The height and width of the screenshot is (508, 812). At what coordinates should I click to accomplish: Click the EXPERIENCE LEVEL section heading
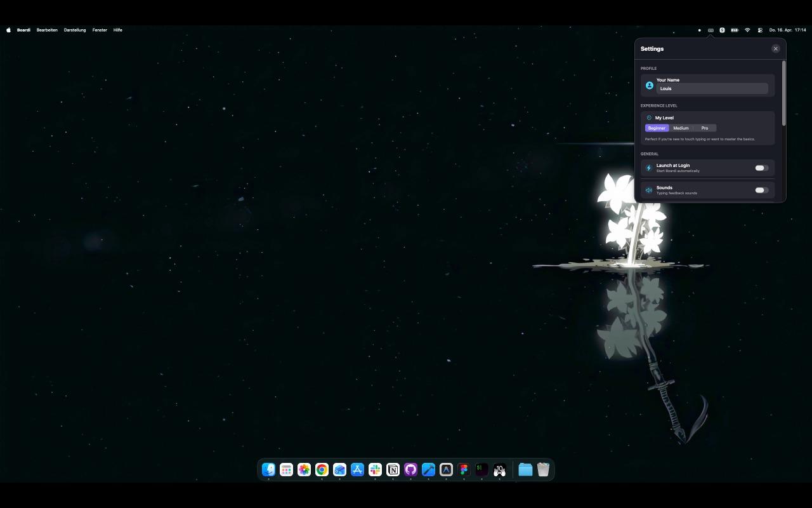tap(659, 106)
